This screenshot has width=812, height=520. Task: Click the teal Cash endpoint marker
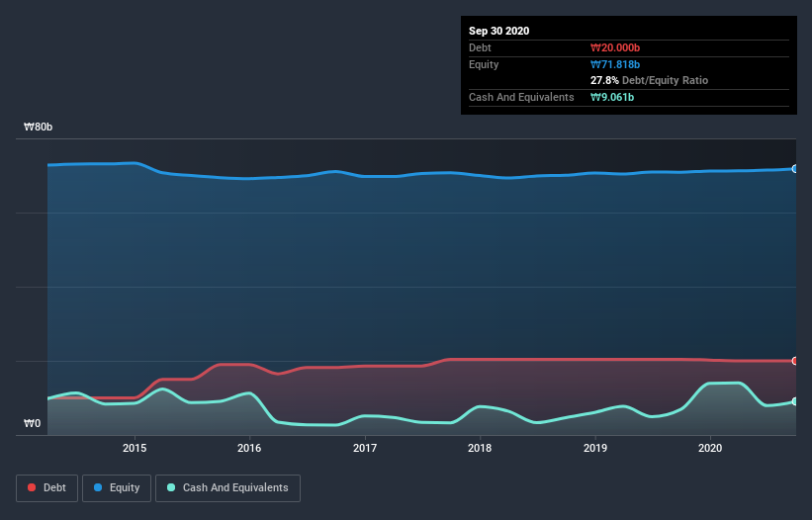pyautogui.click(x=795, y=401)
